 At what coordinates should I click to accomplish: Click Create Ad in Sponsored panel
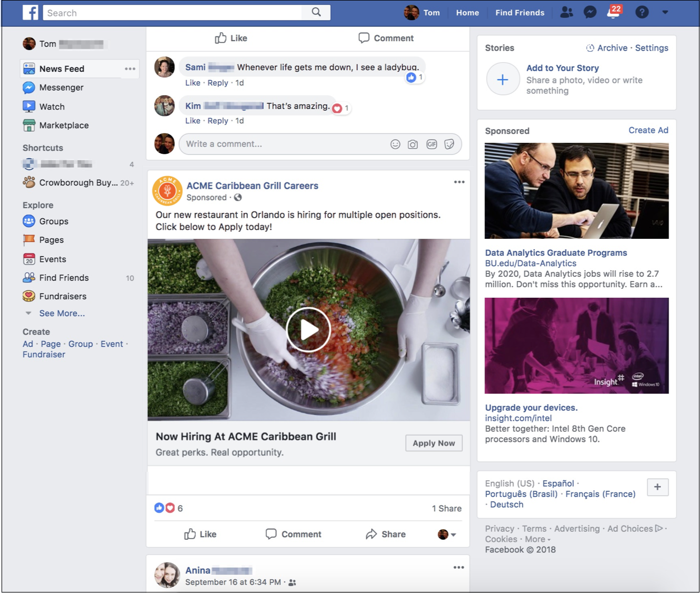pos(648,130)
